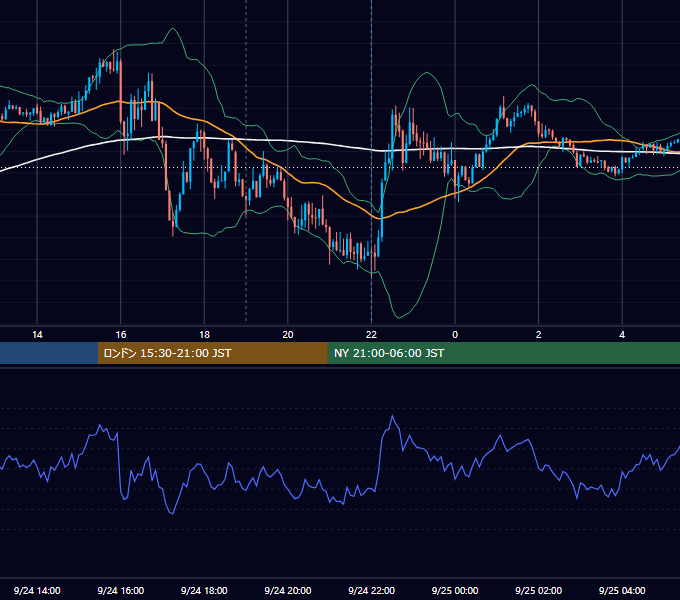Click the hour label 2 on the price chart axis
Viewport: 680px width, 600px height.
tap(539, 335)
